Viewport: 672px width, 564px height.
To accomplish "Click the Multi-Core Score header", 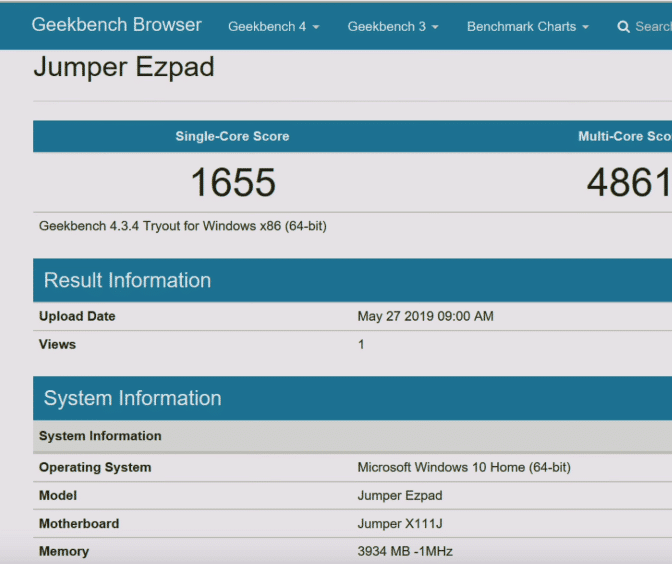I will 625,136.
